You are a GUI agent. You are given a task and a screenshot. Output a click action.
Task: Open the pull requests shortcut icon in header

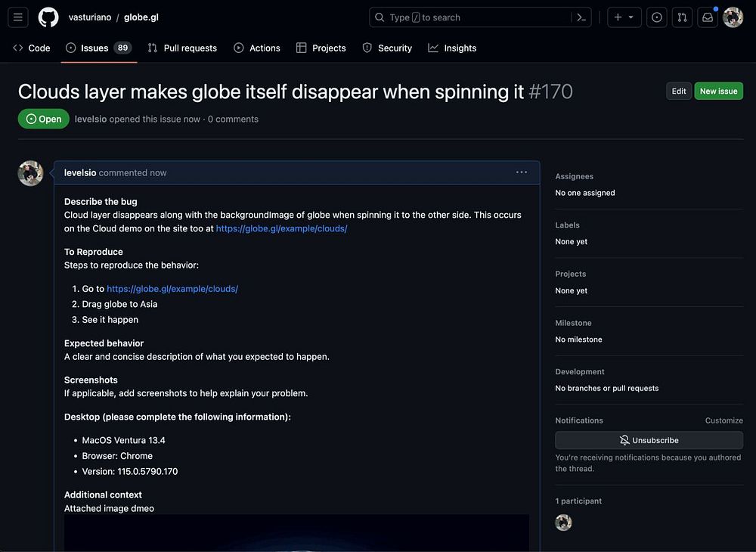point(682,17)
